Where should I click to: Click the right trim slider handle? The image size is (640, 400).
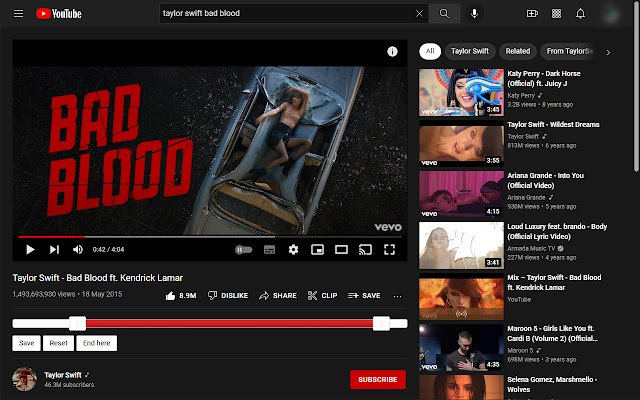(381, 324)
